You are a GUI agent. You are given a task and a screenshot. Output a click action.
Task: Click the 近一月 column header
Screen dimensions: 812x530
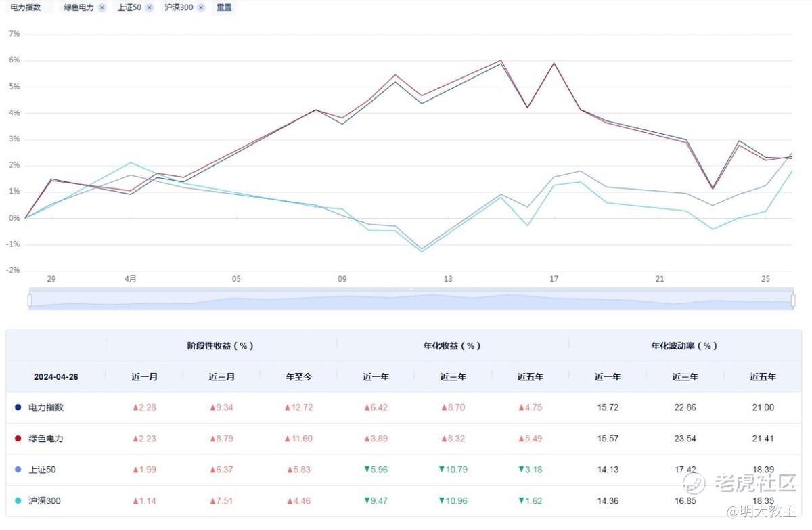click(144, 376)
